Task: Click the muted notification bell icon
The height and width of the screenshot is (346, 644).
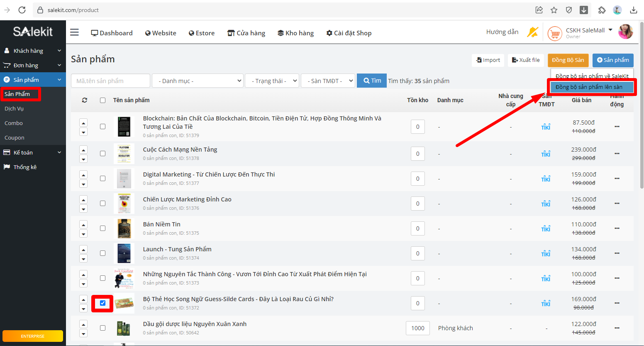Action: coord(532,32)
